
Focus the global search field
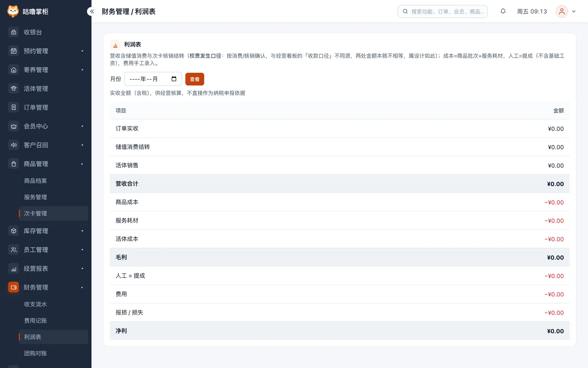pyautogui.click(x=442, y=11)
